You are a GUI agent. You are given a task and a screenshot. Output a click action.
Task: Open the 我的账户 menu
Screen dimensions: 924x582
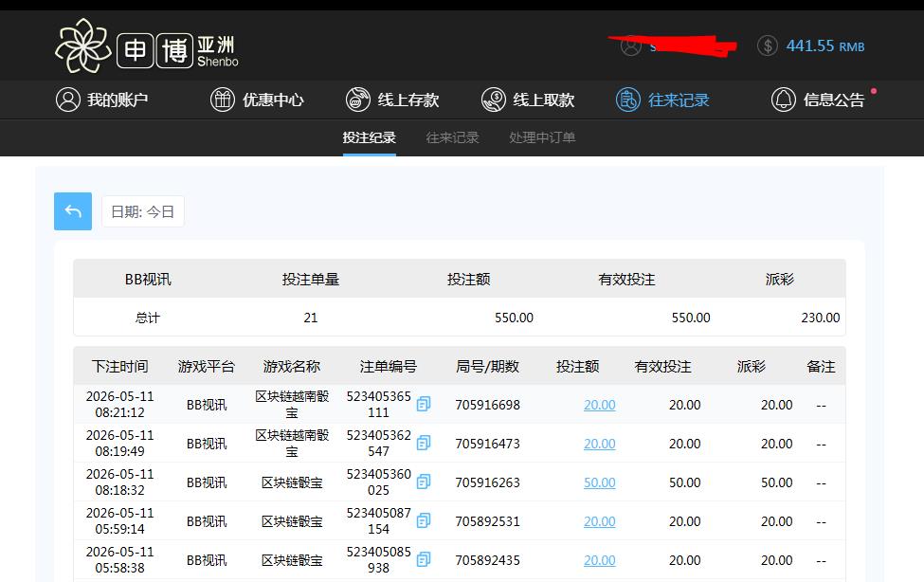102,100
